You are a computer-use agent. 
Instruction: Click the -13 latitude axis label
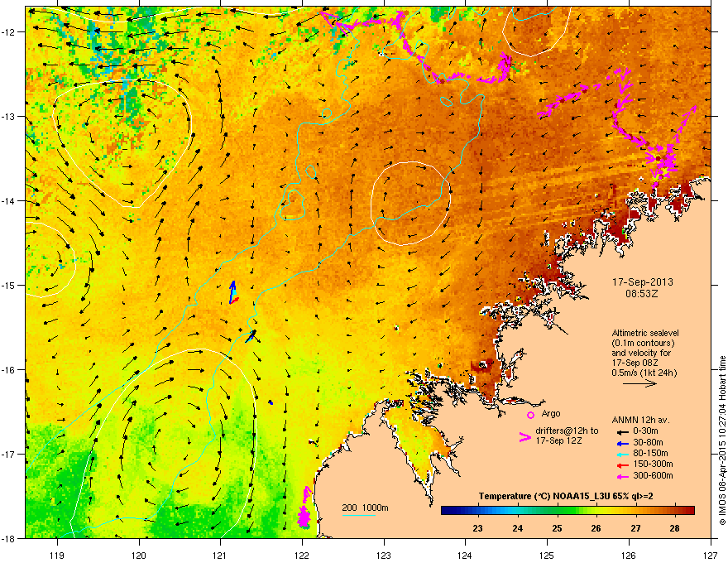tap(8, 117)
